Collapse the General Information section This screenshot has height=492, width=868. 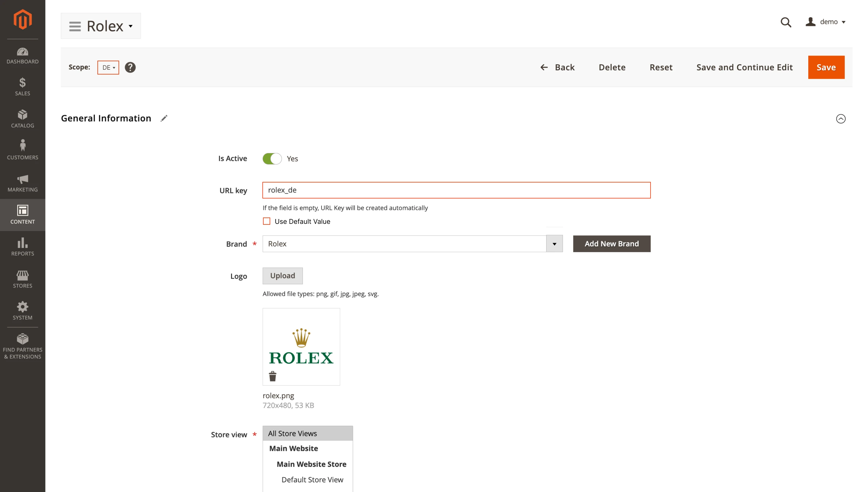(841, 119)
